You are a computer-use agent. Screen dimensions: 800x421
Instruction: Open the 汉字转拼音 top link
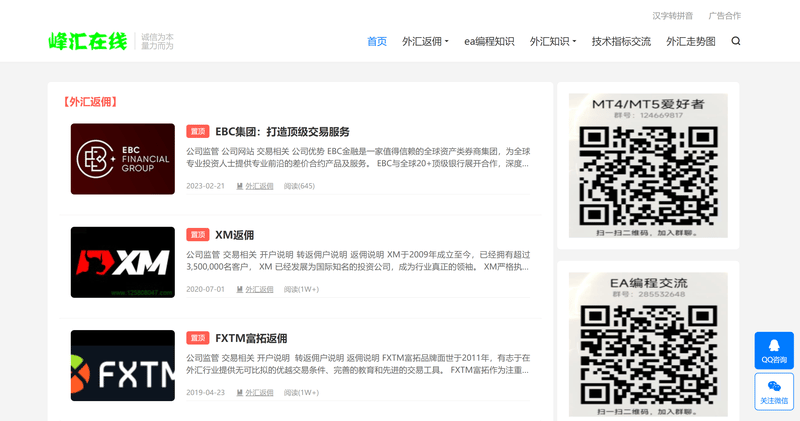(672, 16)
